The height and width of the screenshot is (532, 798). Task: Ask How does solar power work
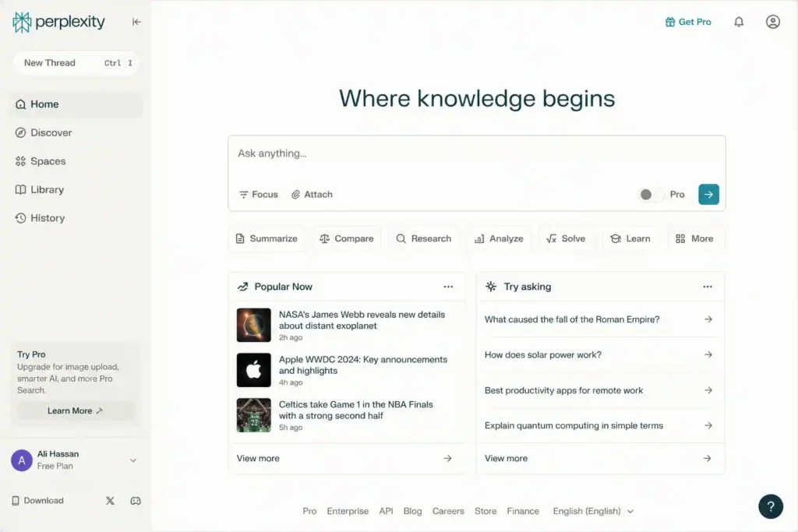(x=543, y=355)
